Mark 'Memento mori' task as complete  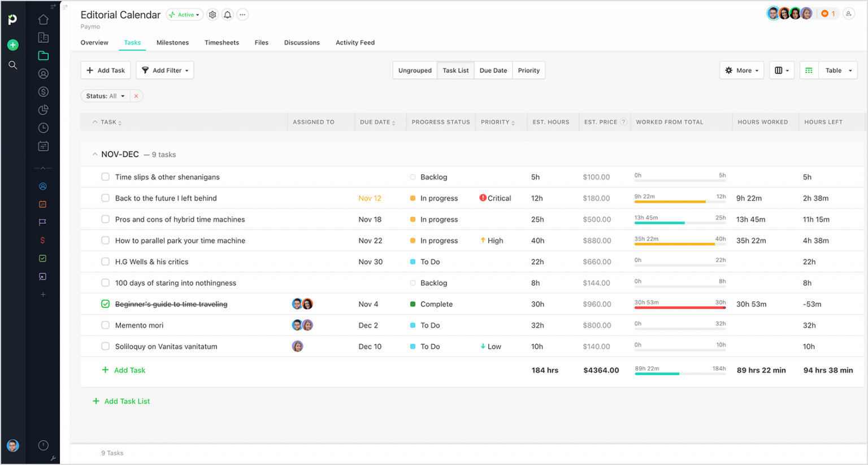point(105,325)
